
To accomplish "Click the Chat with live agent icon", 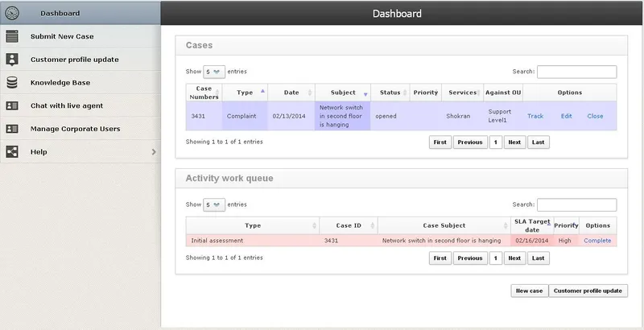I will click(12, 105).
